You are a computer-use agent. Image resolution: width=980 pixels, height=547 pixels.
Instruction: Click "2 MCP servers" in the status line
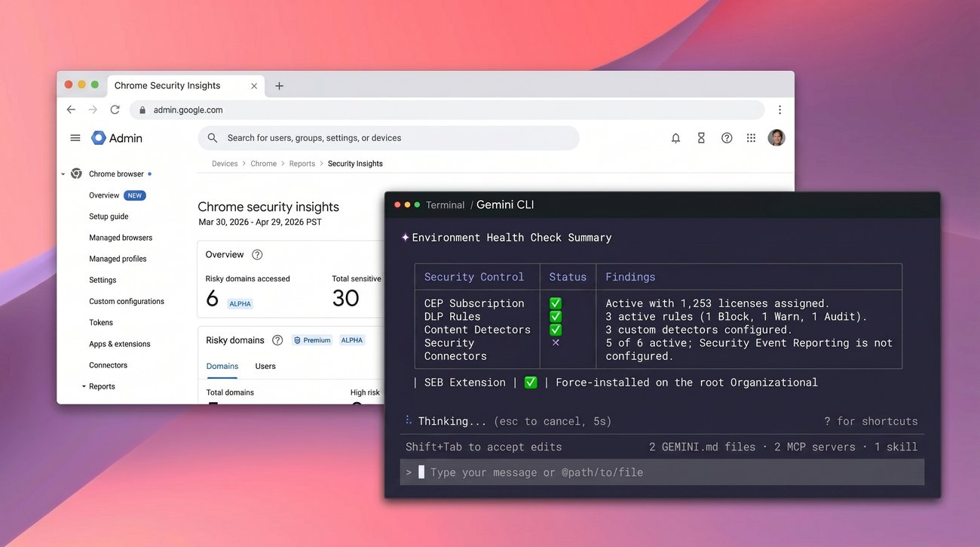pos(816,447)
